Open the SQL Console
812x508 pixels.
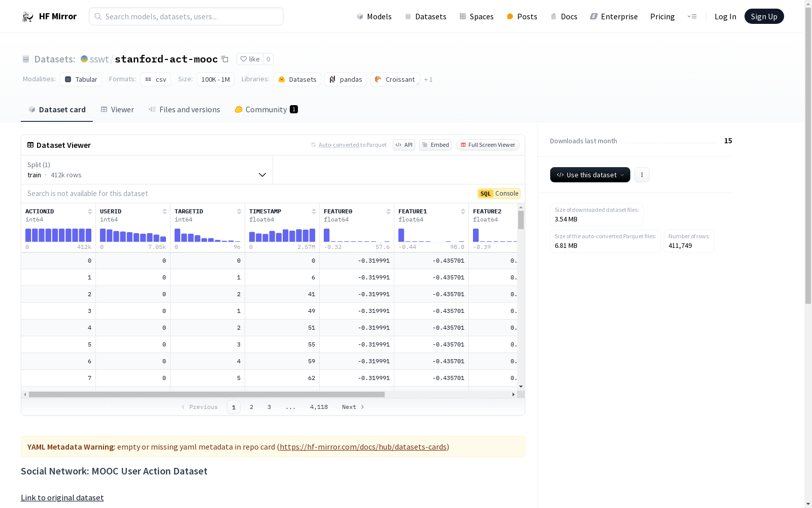499,194
